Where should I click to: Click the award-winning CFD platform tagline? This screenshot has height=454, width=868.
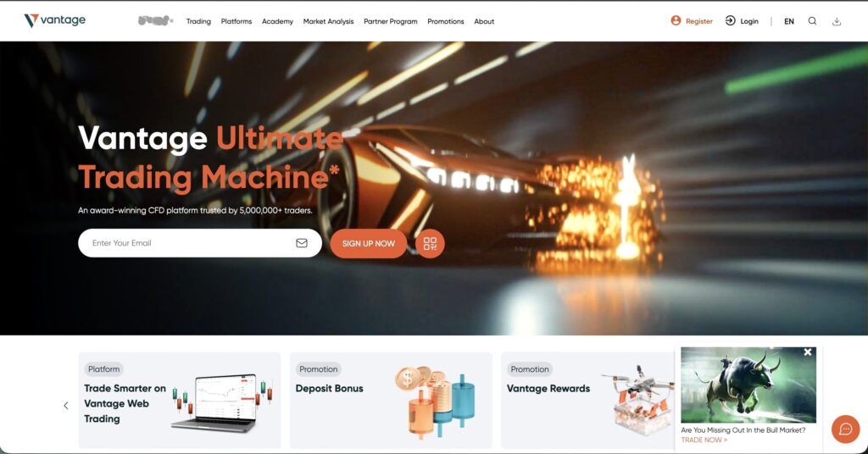coord(195,211)
